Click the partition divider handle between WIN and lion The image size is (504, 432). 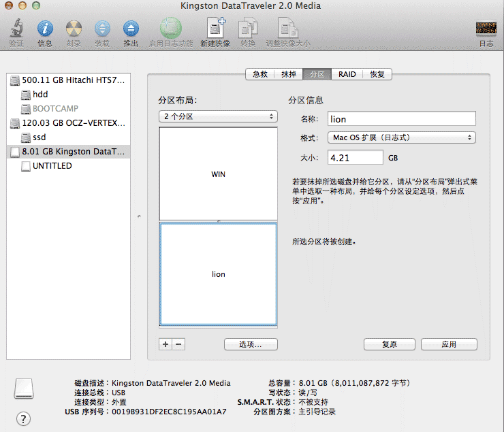tap(218, 221)
